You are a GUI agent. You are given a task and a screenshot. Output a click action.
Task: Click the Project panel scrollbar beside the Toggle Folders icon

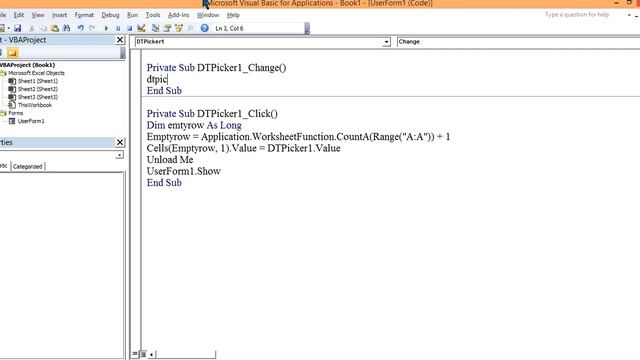coord(122,53)
